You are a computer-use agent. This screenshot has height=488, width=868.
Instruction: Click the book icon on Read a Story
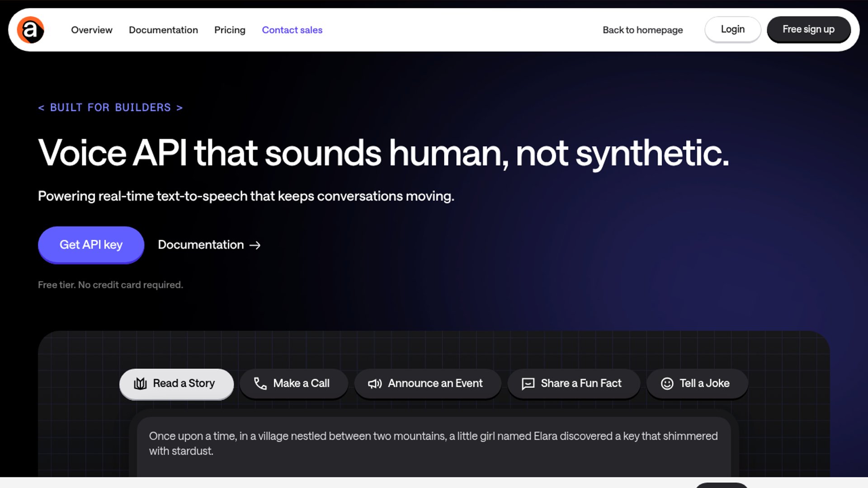pyautogui.click(x=140, y=384)
